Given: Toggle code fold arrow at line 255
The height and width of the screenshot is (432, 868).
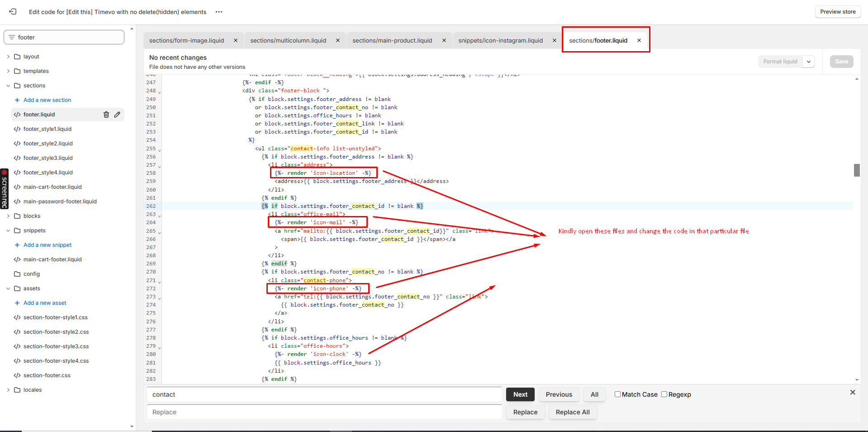Looking at the screenshot, I should [x=159, y=150].
